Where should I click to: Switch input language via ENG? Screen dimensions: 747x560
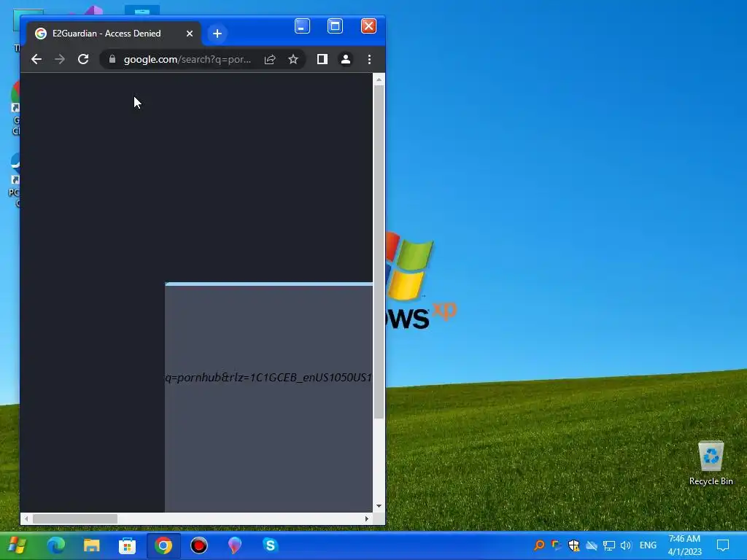pyautogui.click(x=648, y=545)
